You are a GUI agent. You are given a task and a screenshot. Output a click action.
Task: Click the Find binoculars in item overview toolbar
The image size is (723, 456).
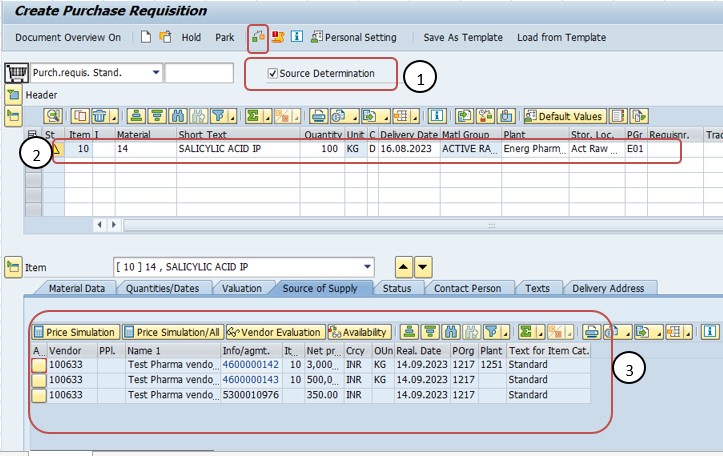tap(178, 116)
